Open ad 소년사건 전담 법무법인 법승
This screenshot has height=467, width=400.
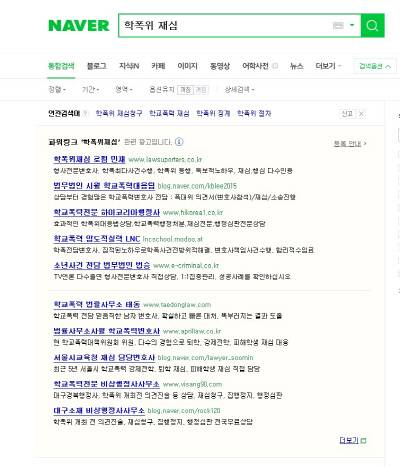coord(102,265)
